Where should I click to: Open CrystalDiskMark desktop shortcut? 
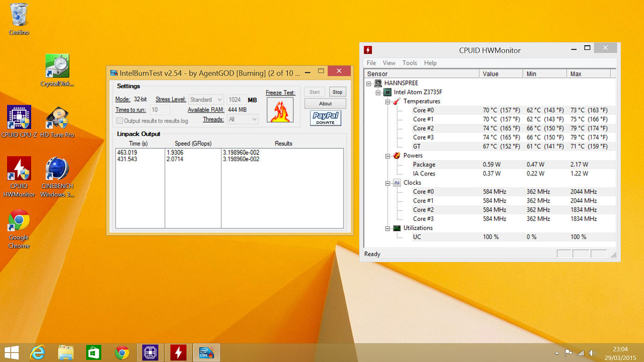click(x=57, y=67)
